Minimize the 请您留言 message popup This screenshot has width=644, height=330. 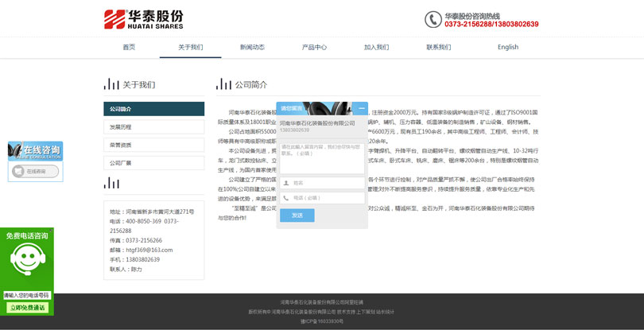pos(362,108)
